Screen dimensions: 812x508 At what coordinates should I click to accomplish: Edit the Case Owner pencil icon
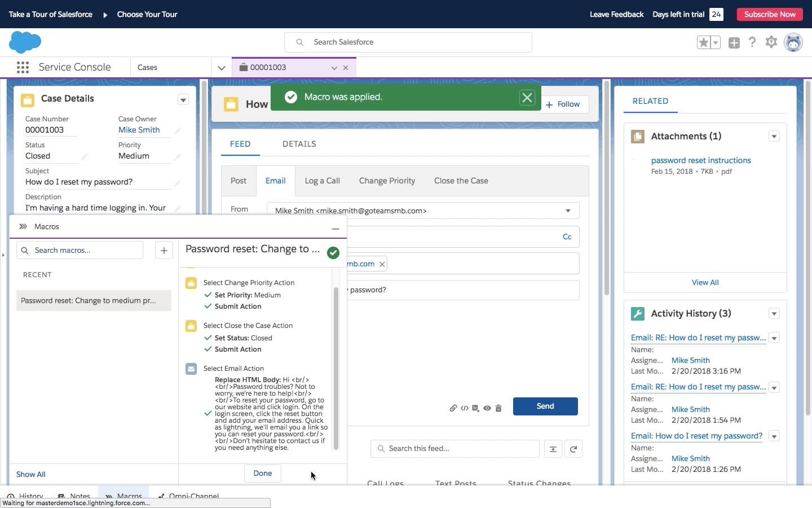pyautogui.click(x=178, y=131)
